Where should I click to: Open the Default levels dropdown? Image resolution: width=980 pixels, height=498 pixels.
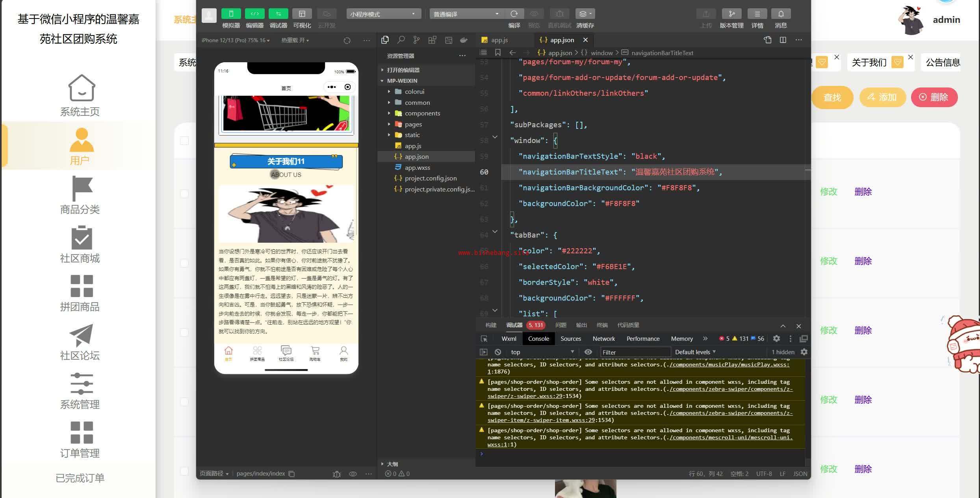coord(695,352)
